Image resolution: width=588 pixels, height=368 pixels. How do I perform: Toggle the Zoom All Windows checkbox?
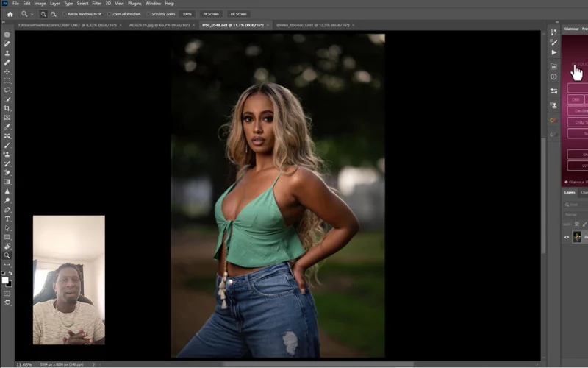110,14
